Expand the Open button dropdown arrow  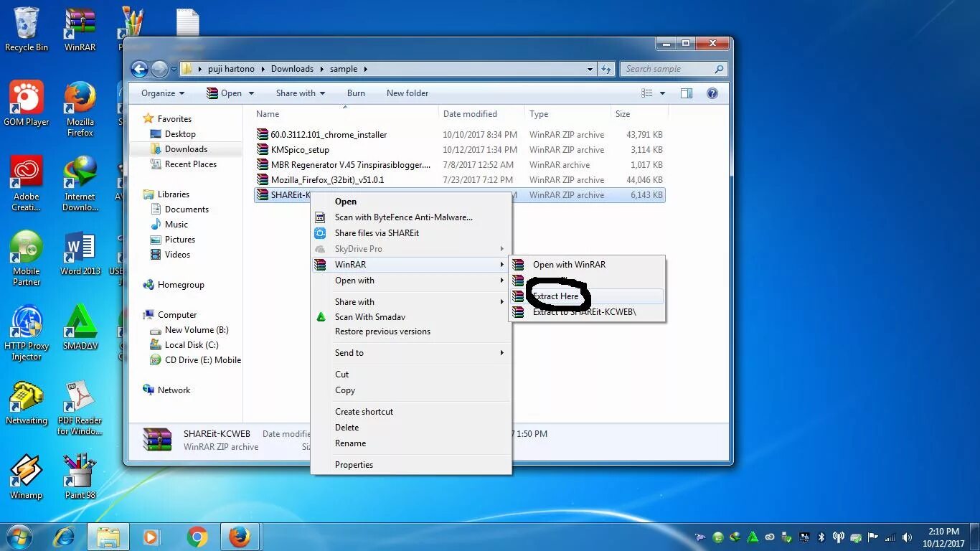coord(251,93)
